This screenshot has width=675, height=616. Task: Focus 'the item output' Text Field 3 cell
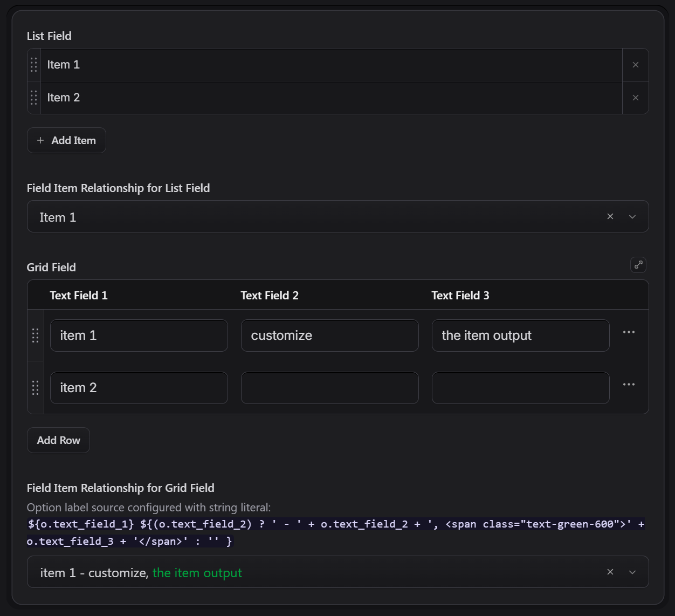[521, 336]
